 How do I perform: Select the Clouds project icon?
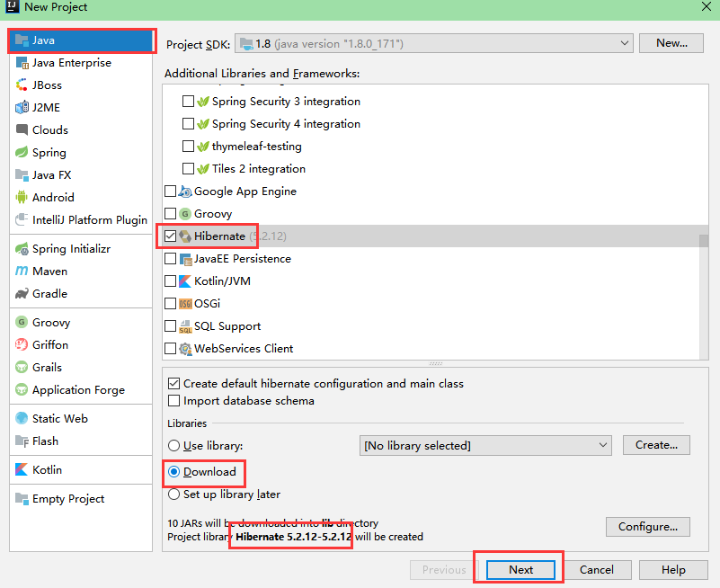click(x=22, y=130)
